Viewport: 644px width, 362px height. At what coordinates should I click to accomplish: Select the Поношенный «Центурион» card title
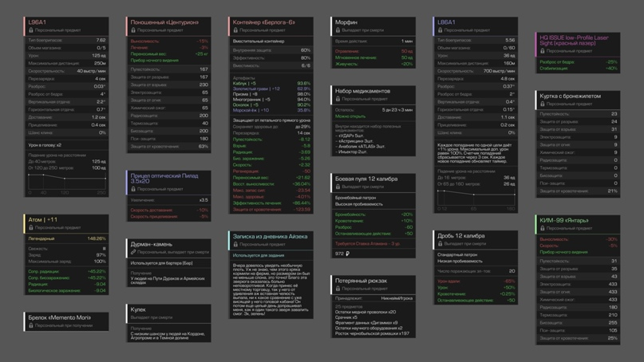164,22
